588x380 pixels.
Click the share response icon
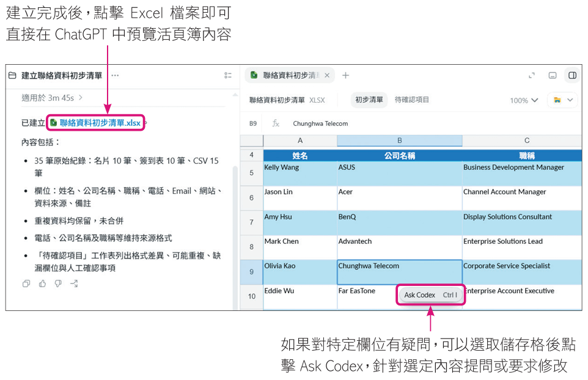[x=74, y=283]
